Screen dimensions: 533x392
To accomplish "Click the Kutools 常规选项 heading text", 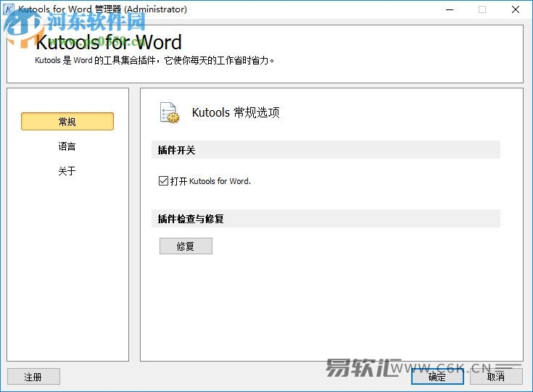I will pos(236,112).
